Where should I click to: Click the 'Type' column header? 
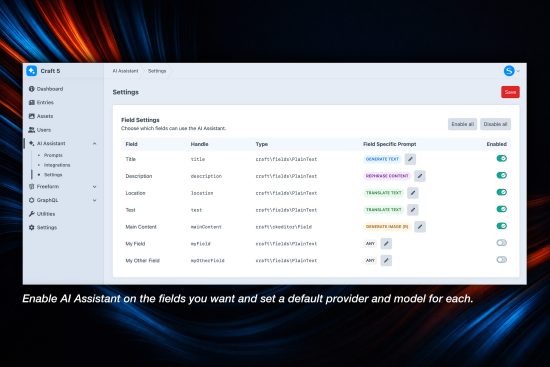click(x=262, y=144)
